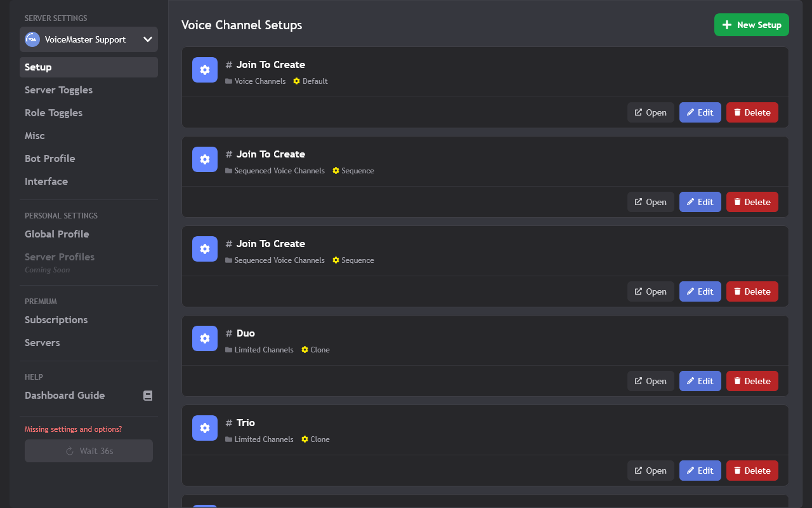Click the Missing settings and options link

(73, 429)
